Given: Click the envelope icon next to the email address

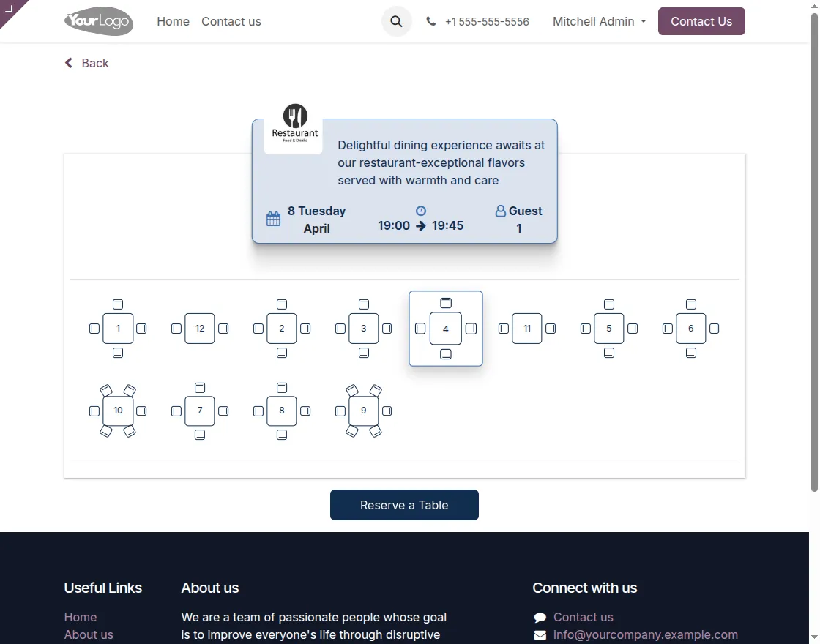Looking at the screenshot, I should [x=540, y=634].
